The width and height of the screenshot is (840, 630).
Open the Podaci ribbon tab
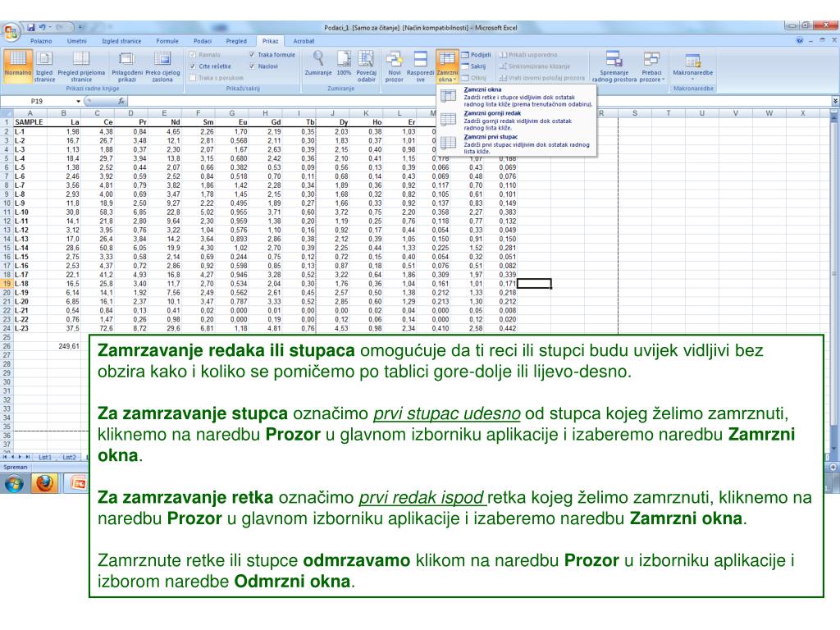pyautogui.click(x=203, y=41)
